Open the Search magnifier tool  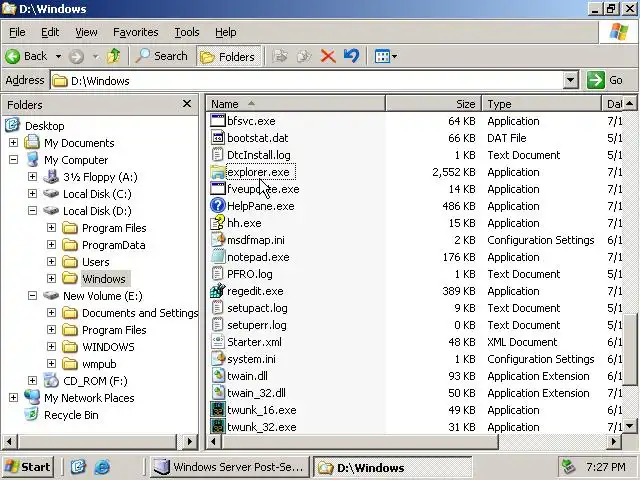pyautogui.click(x=162, y=56)
